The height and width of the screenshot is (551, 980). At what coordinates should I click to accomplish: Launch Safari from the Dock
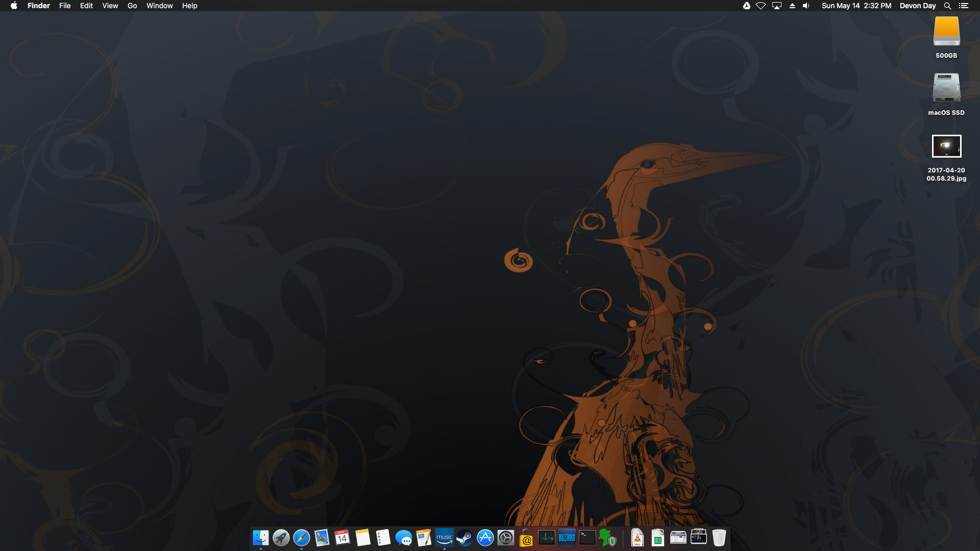click(302, 538)
